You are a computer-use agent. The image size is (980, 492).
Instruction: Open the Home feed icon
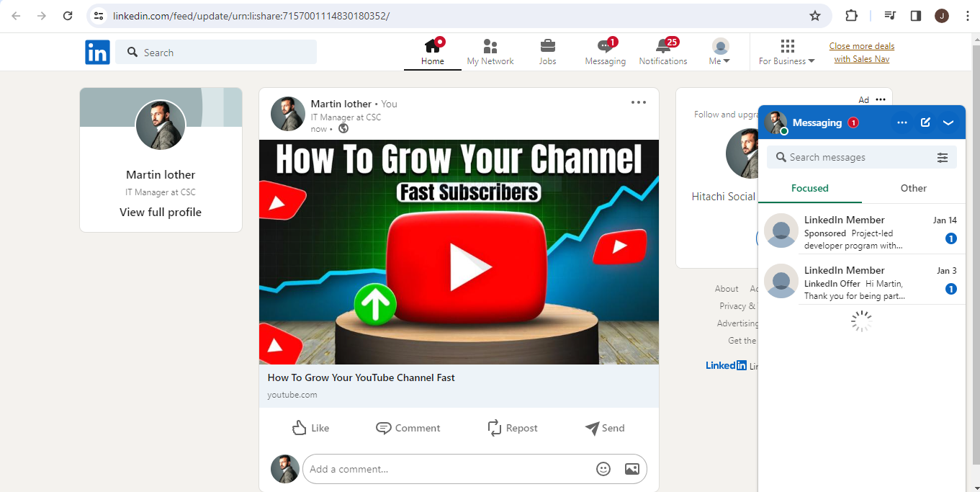click(433, 52)
